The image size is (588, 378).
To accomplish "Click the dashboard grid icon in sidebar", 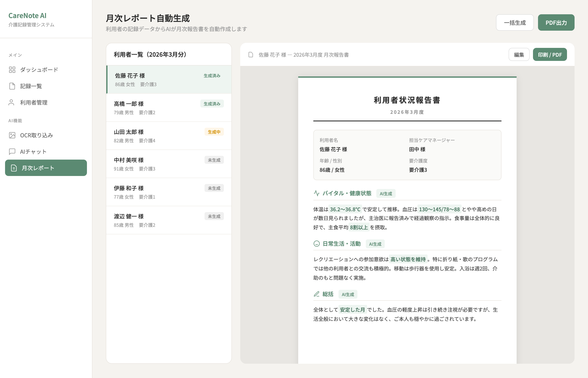I will (12, 70).
